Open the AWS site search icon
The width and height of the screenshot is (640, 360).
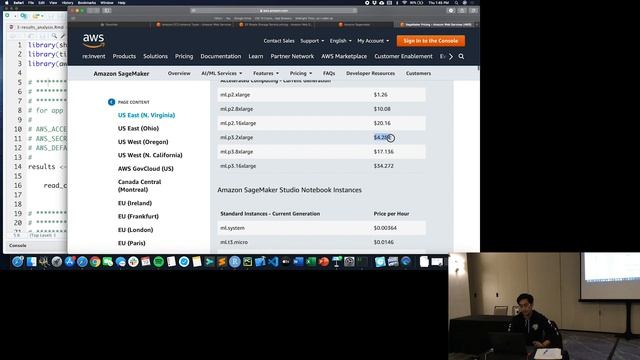461,56
